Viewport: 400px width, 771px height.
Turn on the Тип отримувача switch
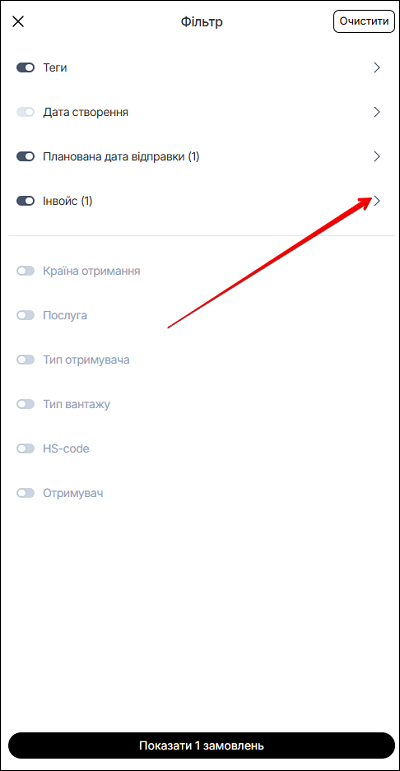[x=26, y=359]
